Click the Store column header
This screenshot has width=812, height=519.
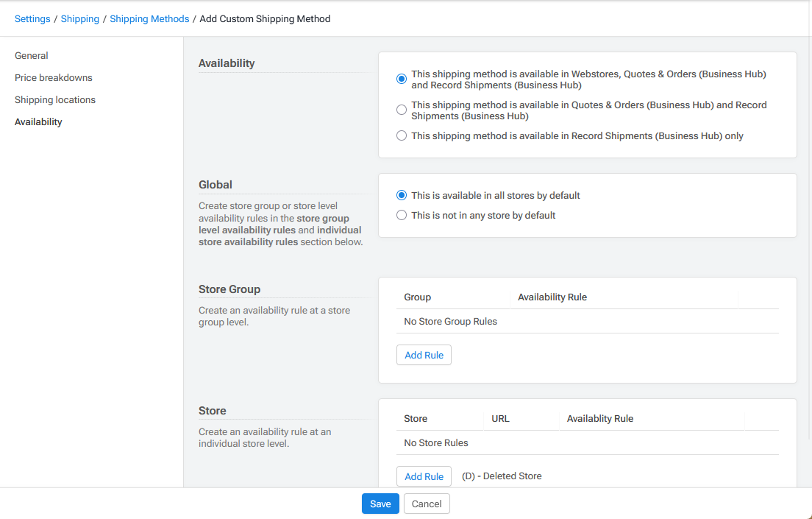click(x=416, y=418)
